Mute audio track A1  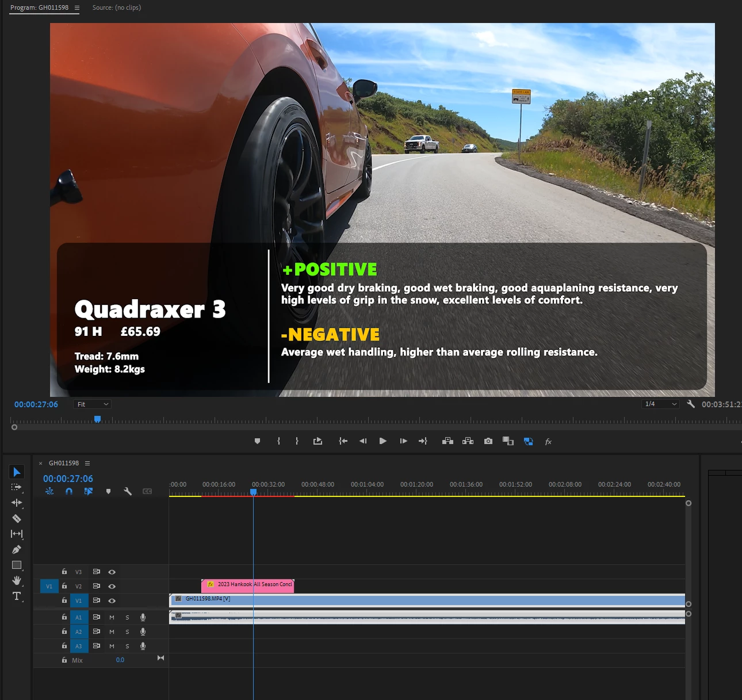click(x=112, y=617)
